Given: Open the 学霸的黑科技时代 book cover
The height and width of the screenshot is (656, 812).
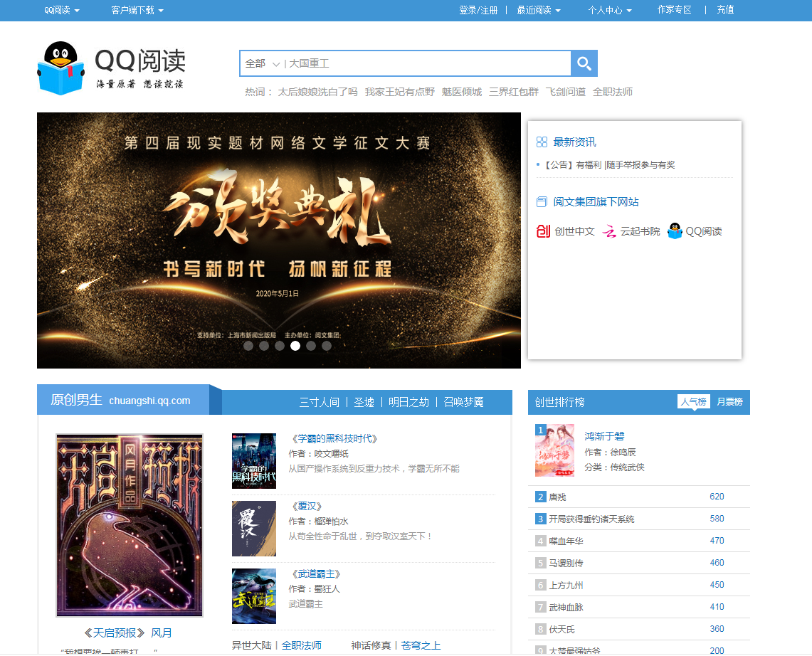Looking at the screenshot, I should click(x=254, y=460).
